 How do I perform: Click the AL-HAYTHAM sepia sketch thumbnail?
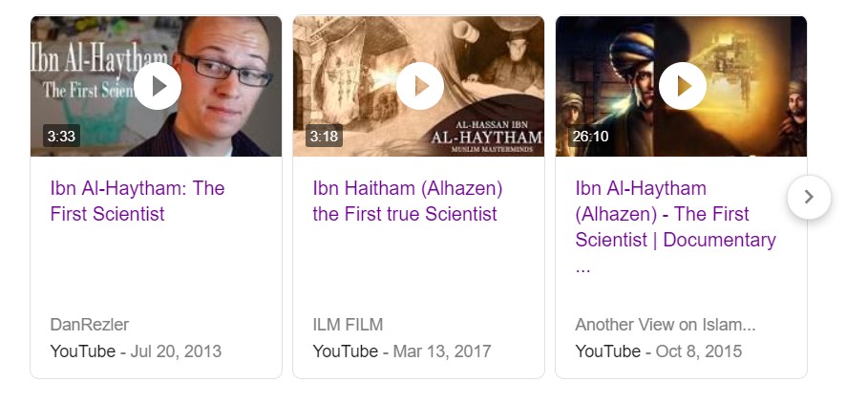[418, 86]
